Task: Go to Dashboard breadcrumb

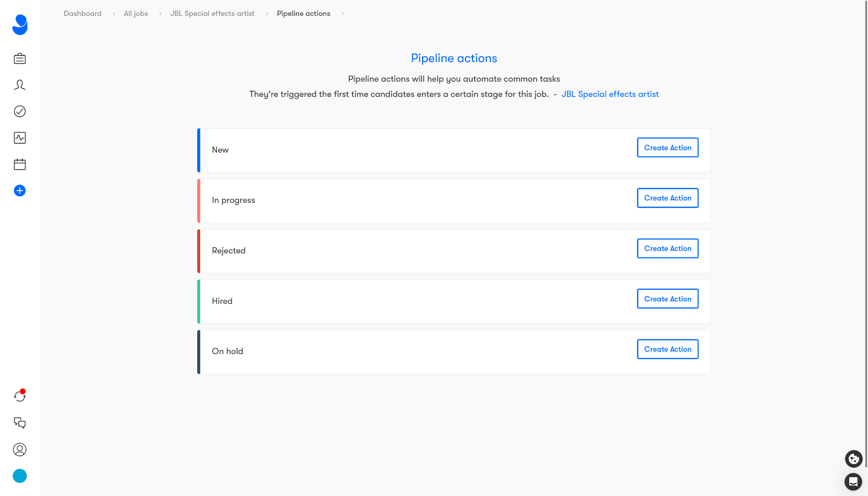Action: coord(83,14)
